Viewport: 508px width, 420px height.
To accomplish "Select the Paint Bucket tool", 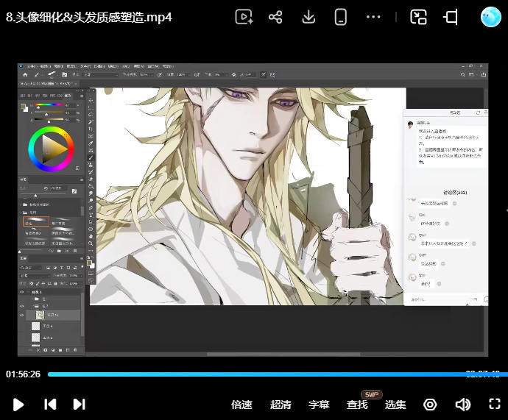I will coord(91,186).
